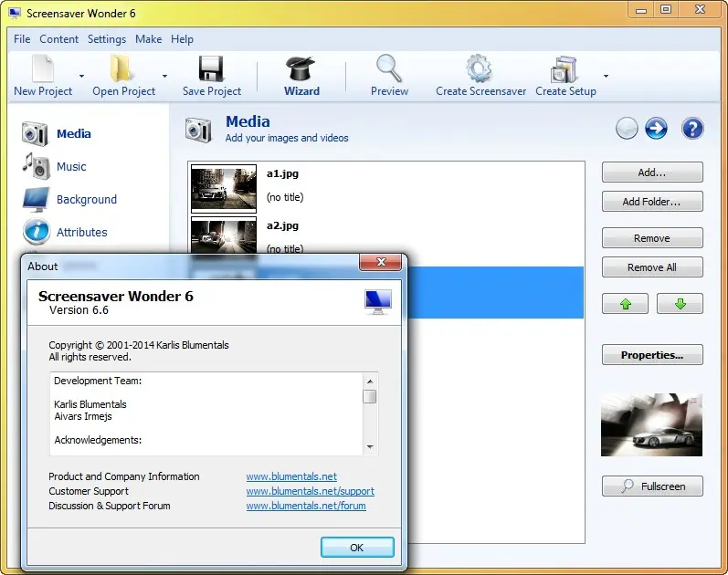Click the Open Project folder icon
The width and height of the screenshot is (728, 575).
click(121, 68)
